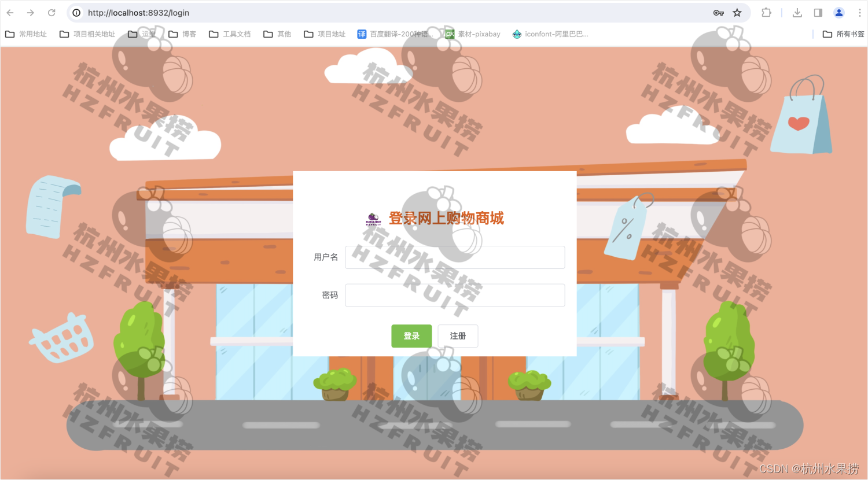The image size is (868, 480).
Task: Bookmark this page with the star icon
Action: (x=737, y=13)
